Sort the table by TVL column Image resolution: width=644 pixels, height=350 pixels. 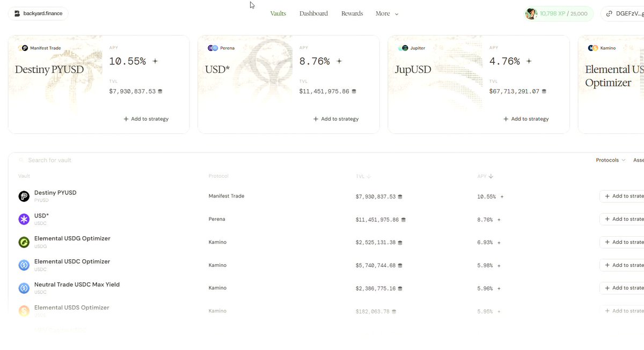[363, 176]
